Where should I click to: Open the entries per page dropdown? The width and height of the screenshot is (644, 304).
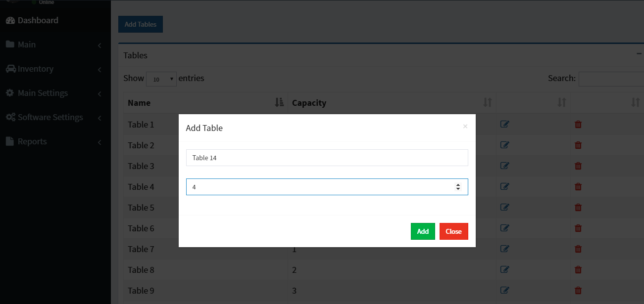coord(161,79)
